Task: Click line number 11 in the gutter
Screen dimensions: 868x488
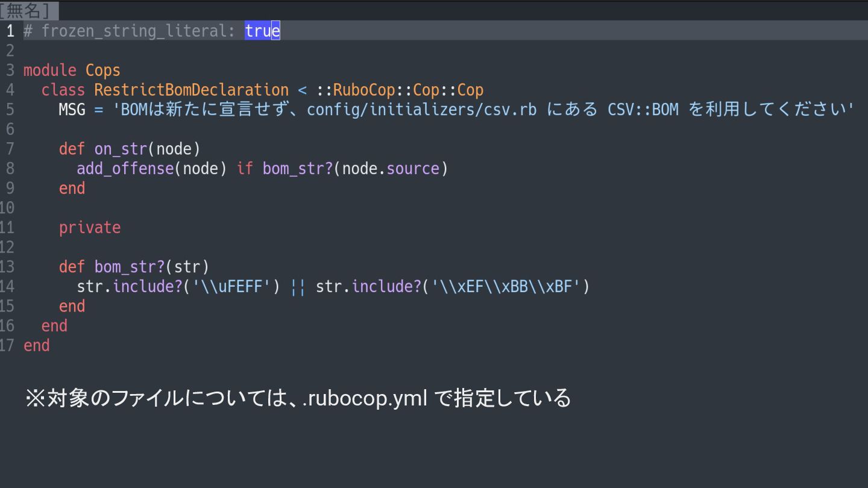Action: 7,228
